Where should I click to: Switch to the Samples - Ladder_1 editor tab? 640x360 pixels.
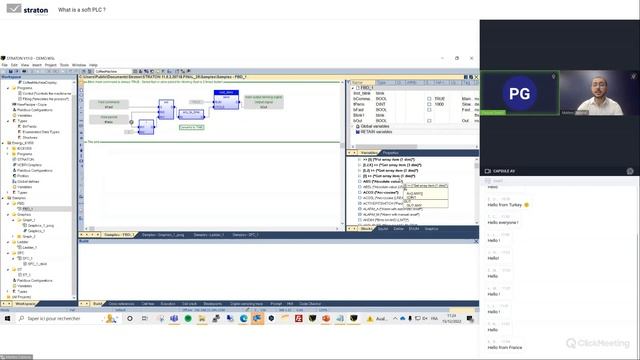209,235
